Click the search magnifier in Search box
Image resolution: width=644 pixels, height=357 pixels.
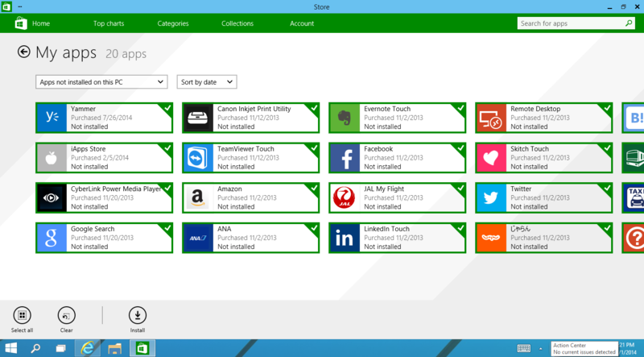coord(629,23)
